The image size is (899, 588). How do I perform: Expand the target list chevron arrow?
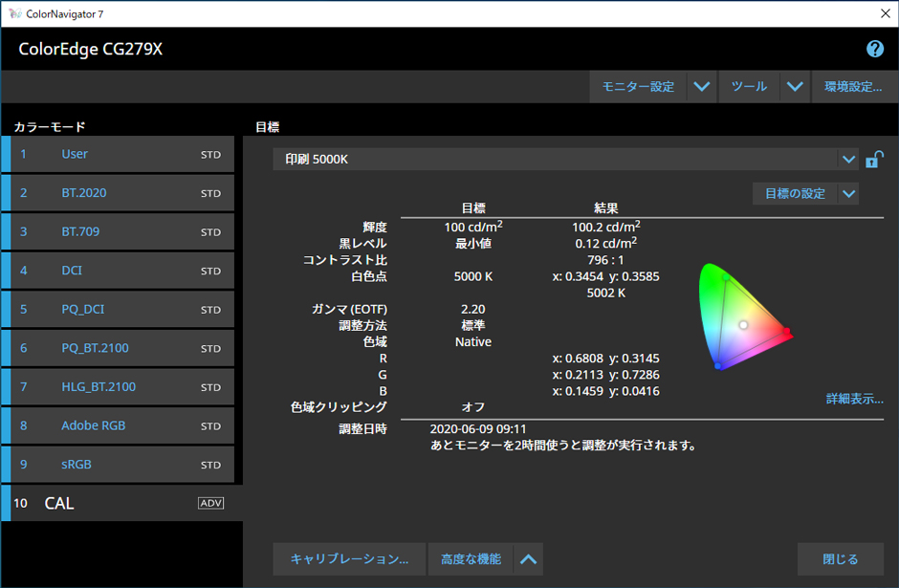(848, 160)
